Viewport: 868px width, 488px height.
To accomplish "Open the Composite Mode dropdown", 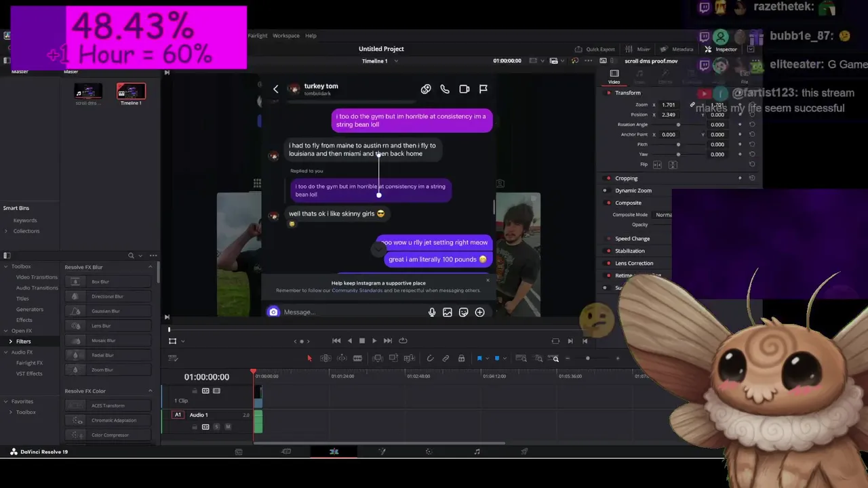I will [x=663, y=215].
